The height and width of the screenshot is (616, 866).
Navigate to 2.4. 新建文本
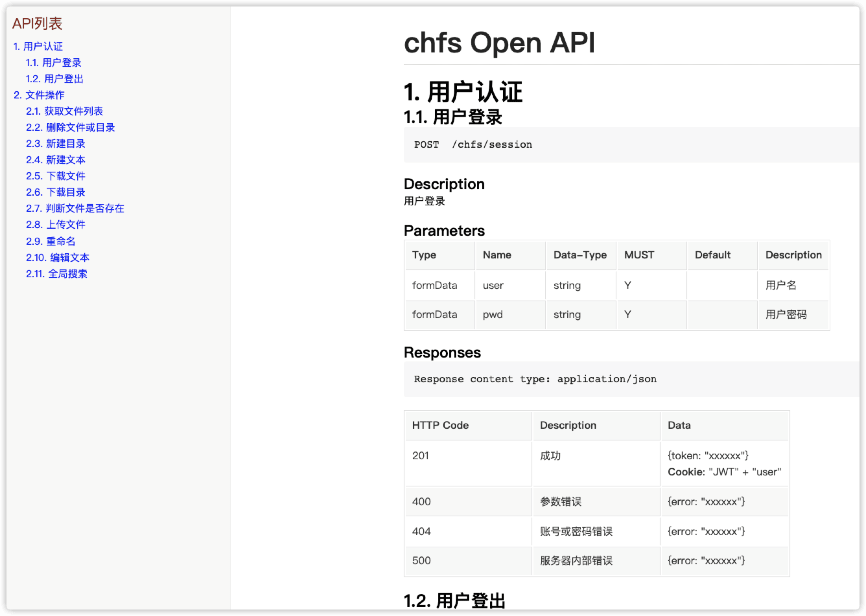click(55, 160)
